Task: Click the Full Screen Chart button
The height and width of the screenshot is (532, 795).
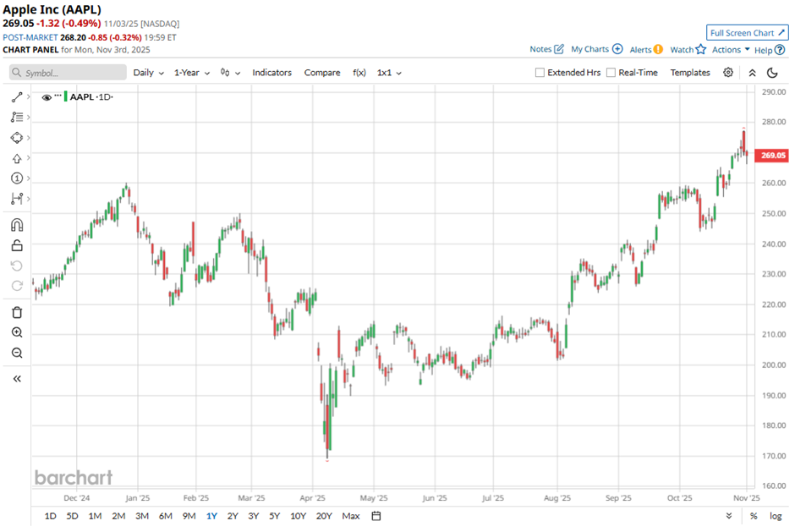Action: 748,32
